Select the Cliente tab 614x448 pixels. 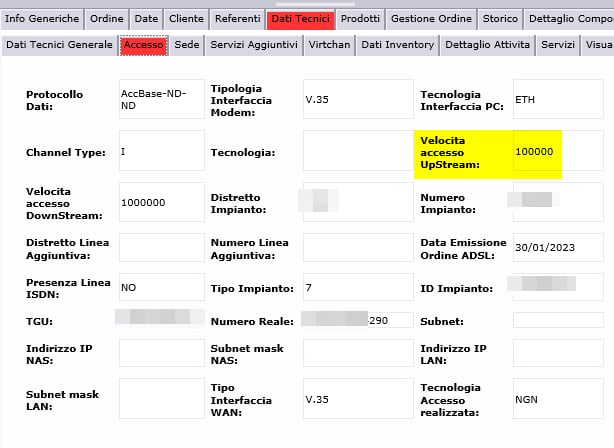coord(186,19)
